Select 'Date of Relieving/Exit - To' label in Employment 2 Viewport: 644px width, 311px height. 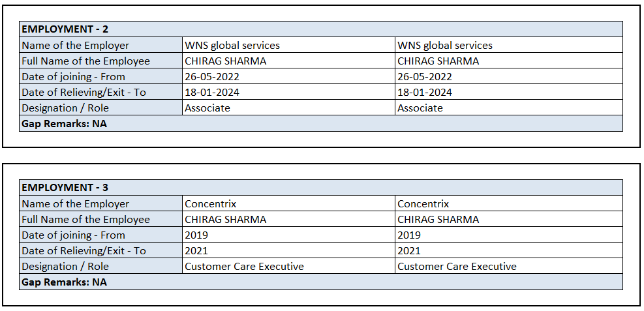coord(84,93)
